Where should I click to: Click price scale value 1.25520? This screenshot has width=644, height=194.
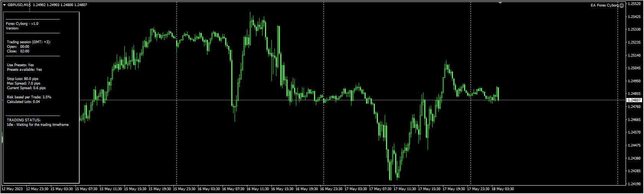pos(635,4)
